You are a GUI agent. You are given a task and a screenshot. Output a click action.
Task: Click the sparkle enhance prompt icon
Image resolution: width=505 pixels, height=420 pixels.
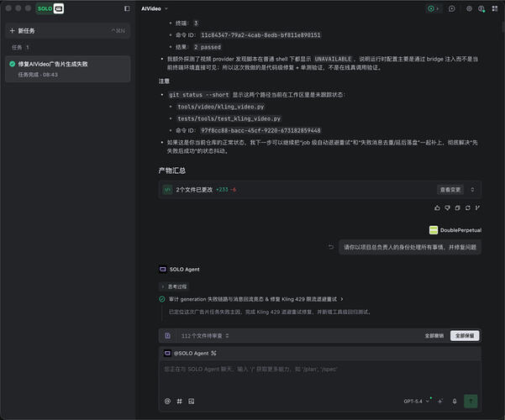click(440, 402)
